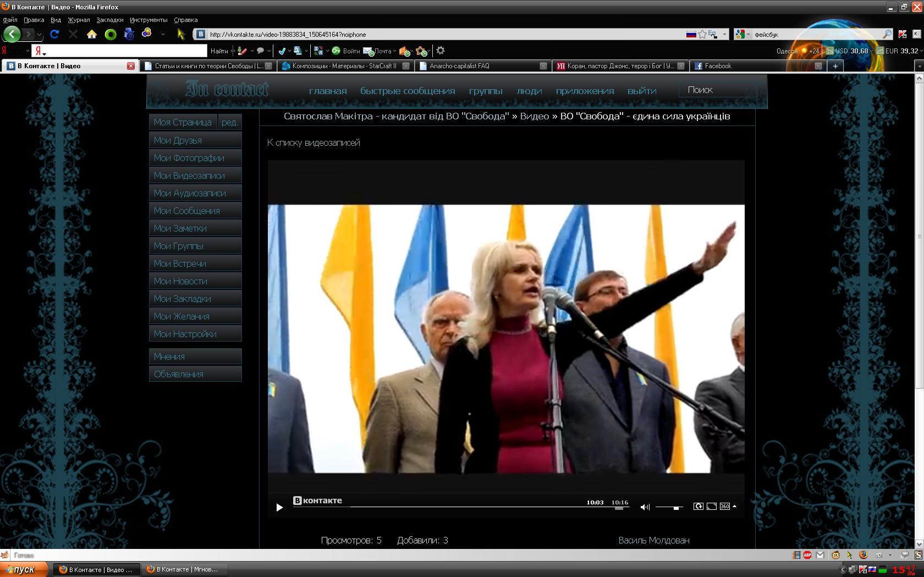Viewport: 924px width, 577px height.
Task: Click uploader name Василь Молдован
Action: [x=654, y=540]
